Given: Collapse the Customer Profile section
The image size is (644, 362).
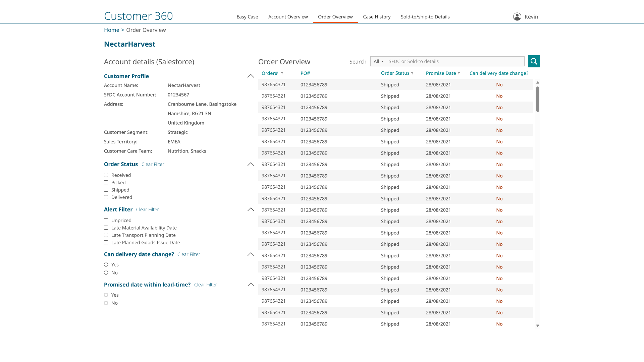Looking at the screenshot, I should coord(251,76).
